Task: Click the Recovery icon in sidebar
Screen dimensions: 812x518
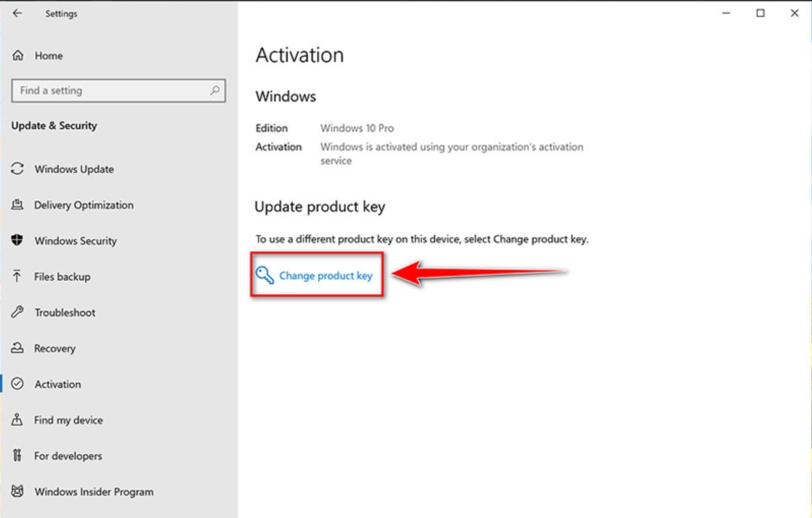Action: 18,348
